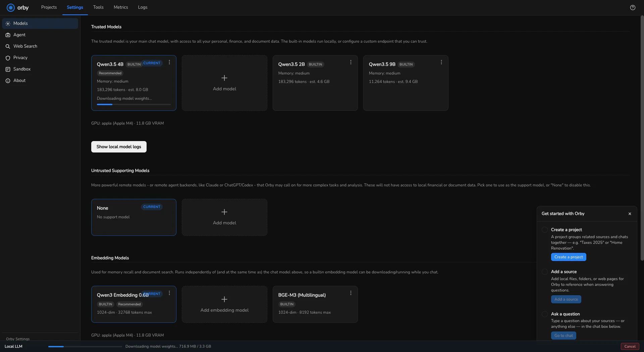
Task: Select the None support model card
Action: click(134, 217)
